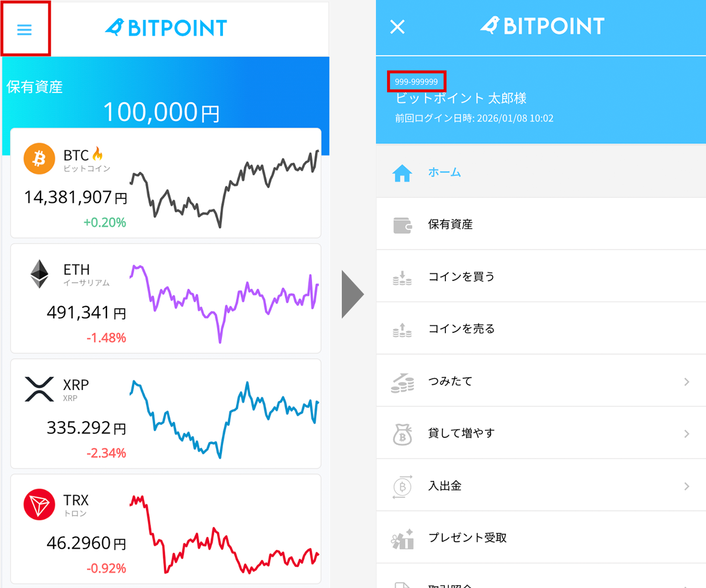Open the ETH purple price chart
The width and height of the screenshot is (706, 588).
224,303
